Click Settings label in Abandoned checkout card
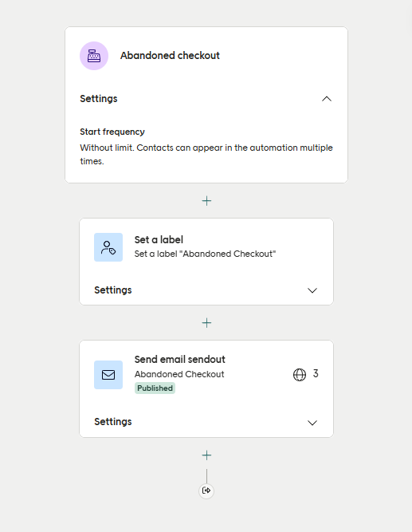The height and width of the screenshot is (532, 412). point(99,99)
